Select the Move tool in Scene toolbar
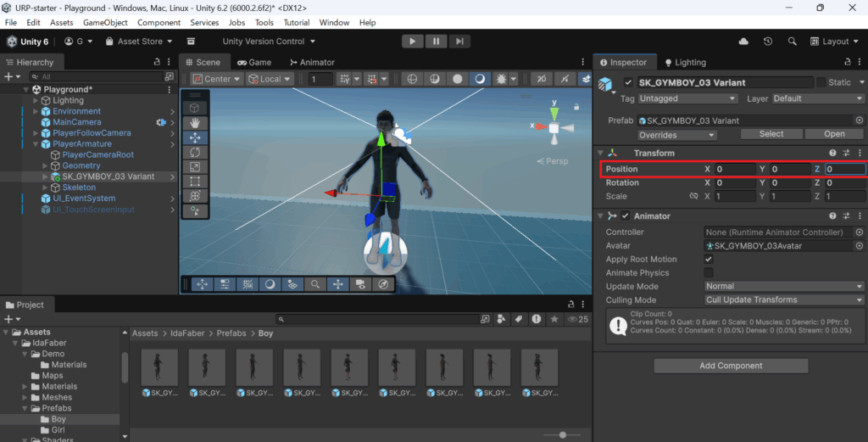The image size is (868, 442). click(x=195, y=137)
